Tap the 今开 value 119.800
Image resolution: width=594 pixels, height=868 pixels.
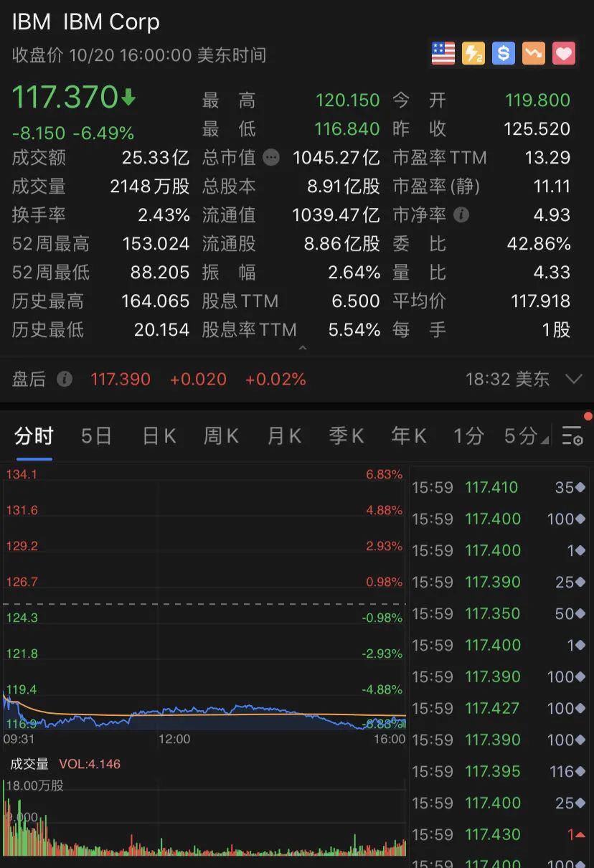[x=538, y=100]
